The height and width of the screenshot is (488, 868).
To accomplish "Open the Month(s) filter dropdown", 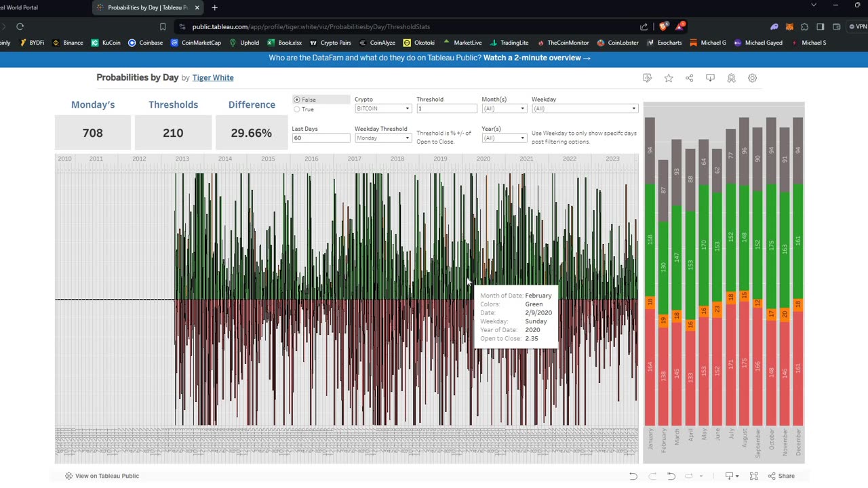I will click(x=504, y=108).
